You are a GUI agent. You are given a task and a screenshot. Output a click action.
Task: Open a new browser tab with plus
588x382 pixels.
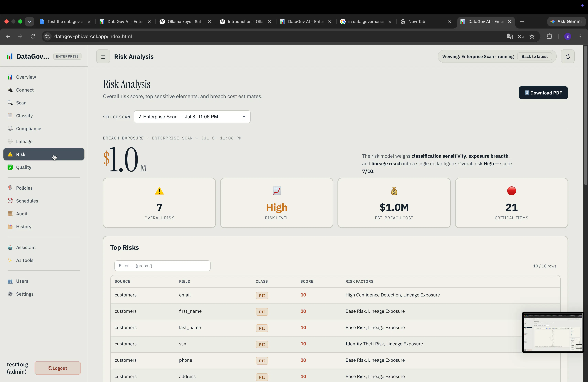click(522, 22)
